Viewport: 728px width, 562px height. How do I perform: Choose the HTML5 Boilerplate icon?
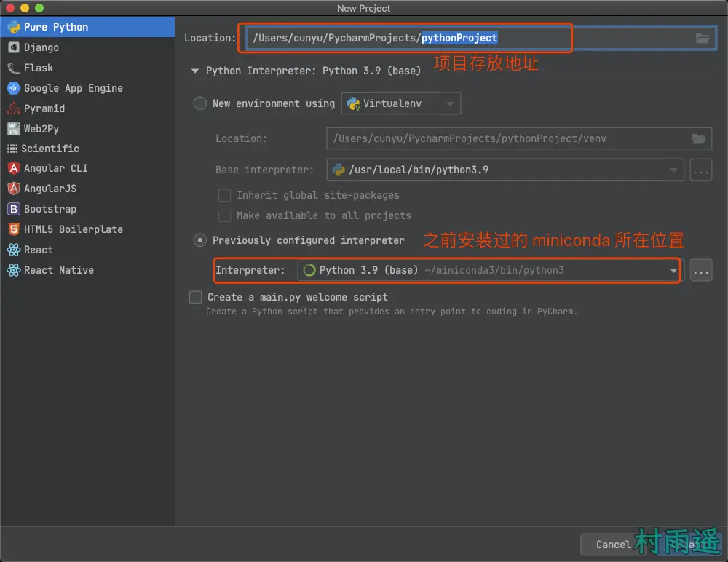[13, 229]
